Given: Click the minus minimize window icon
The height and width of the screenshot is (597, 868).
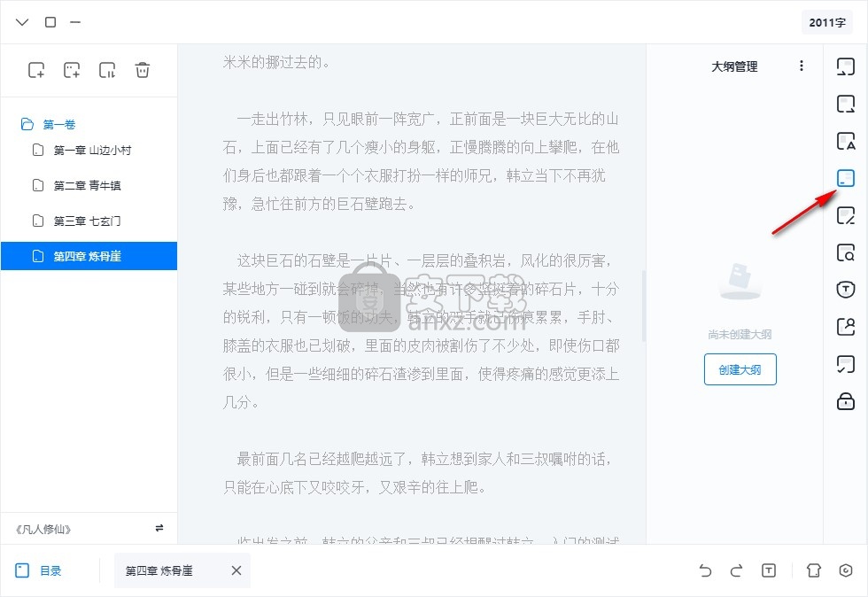Looking at the screenshot, I should point(75,22).
